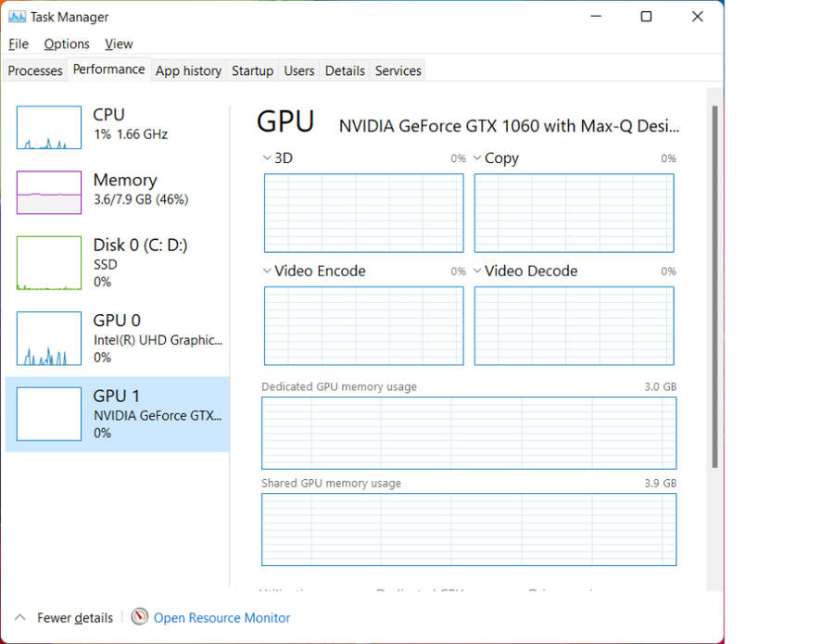Select the Disk 0 graph thumbnail
The height and width of the screenshot is (644, 834).
49,263
